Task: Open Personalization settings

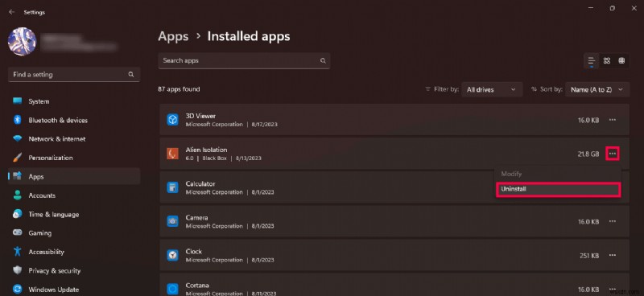Action: click(x=74, y=158)
